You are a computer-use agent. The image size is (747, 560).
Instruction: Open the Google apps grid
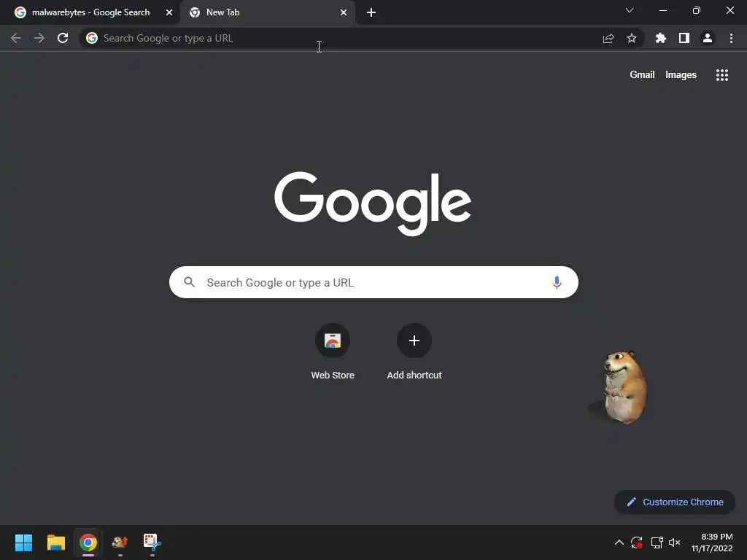[722, 75]
